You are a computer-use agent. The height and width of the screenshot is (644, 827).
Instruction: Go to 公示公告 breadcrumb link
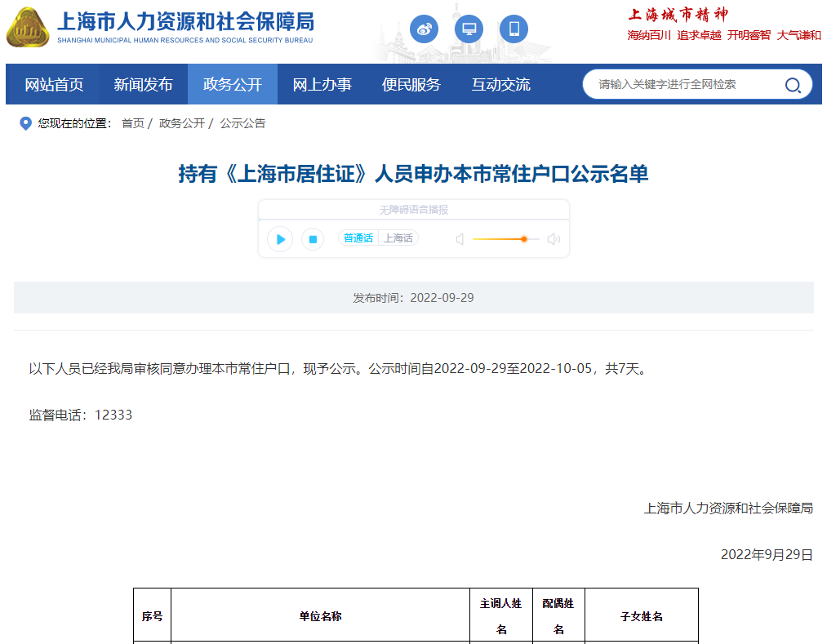tap(242, 123)
